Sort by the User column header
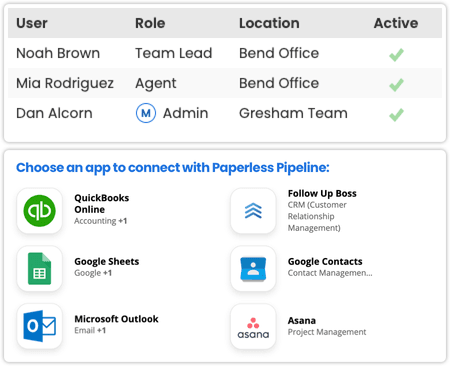 [x=32, y=23]
